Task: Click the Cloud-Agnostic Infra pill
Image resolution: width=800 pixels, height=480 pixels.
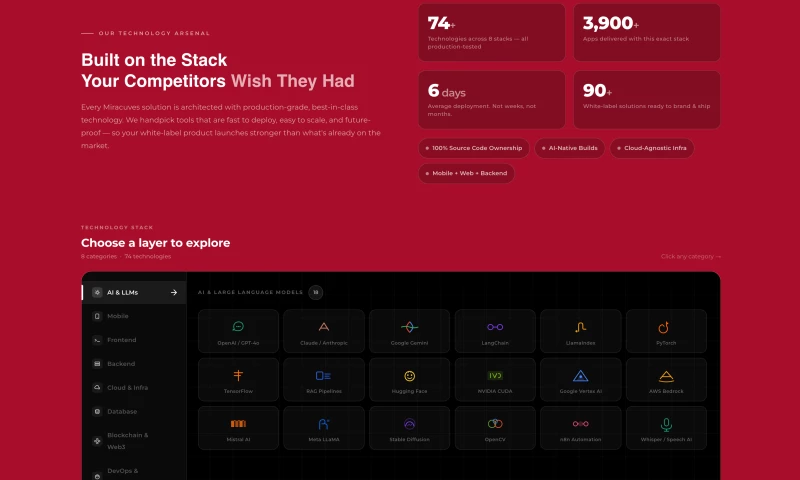Action: pyautogui.click(x=652, y=148)
